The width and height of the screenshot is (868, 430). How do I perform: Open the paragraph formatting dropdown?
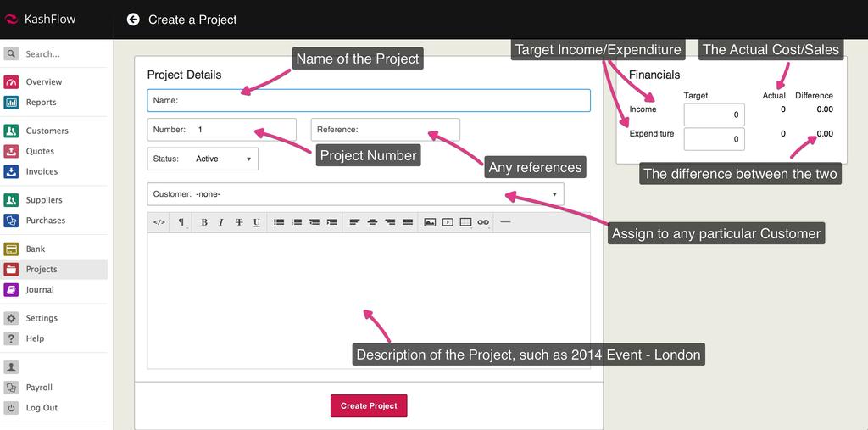point(181,222)
